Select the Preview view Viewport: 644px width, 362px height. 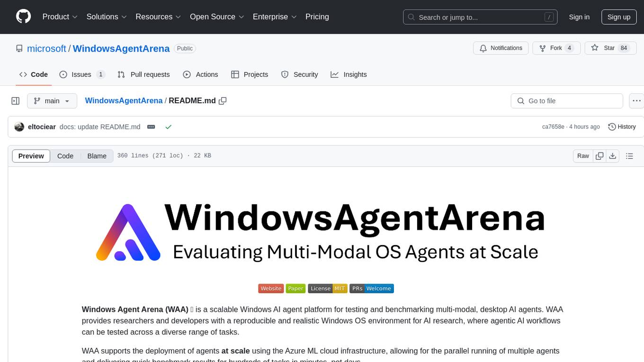point(31,156)
